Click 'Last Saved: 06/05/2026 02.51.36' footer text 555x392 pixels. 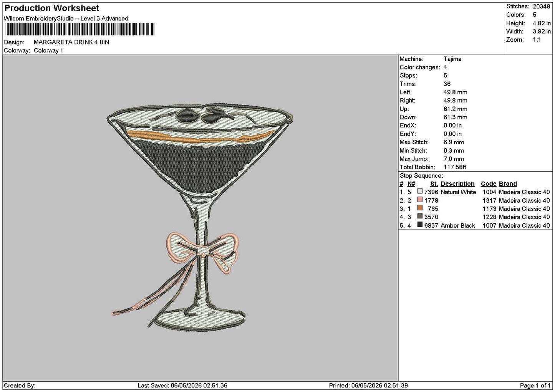182,386
